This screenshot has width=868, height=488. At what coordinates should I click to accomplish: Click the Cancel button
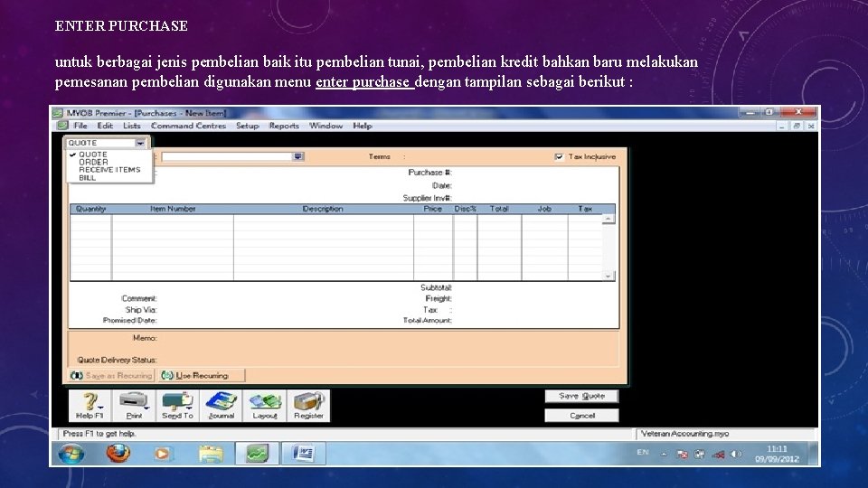(x=581, y=416)
